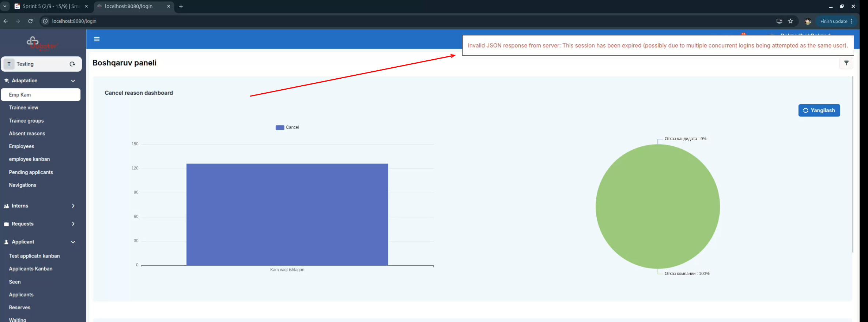Viewport: 868px width, 322px height.
Task: Open employee kanban
Action: (29, 159)
